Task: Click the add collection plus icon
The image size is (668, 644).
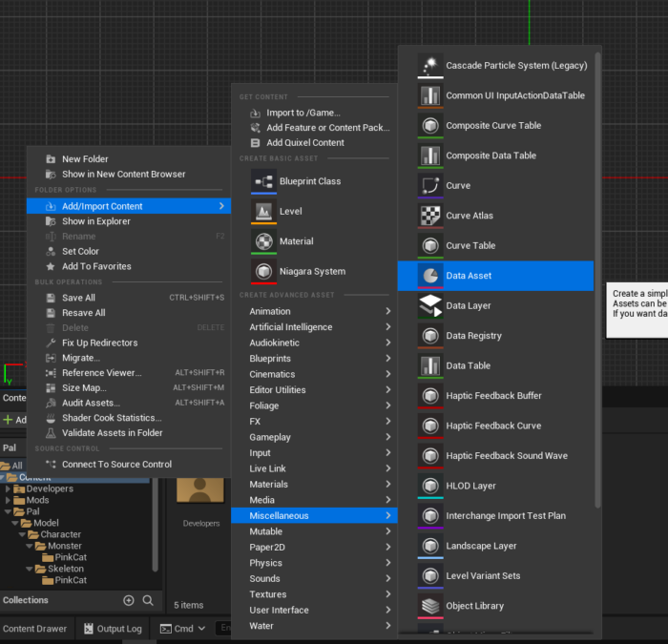Action: [x=128, y=600]
